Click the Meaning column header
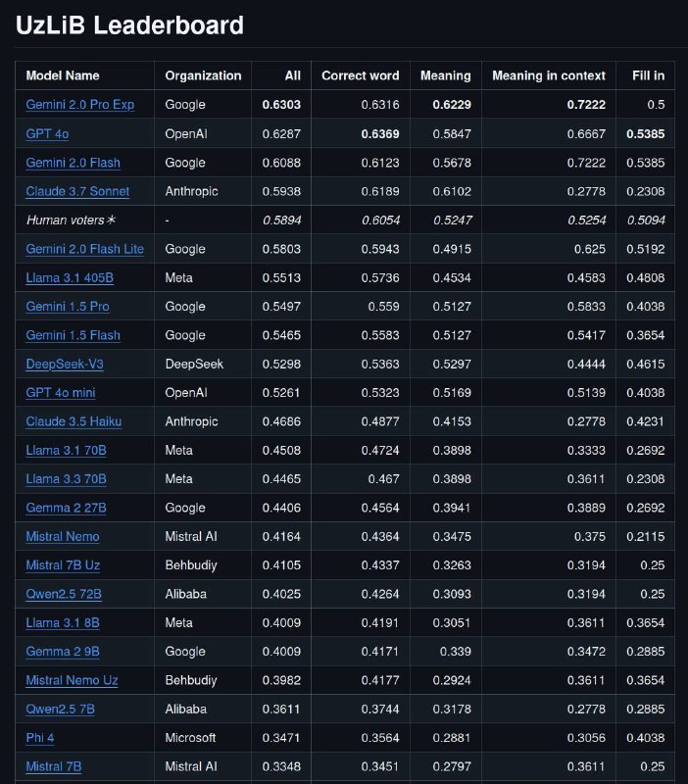This screenshot has width=688, height=784. (446, 75)
